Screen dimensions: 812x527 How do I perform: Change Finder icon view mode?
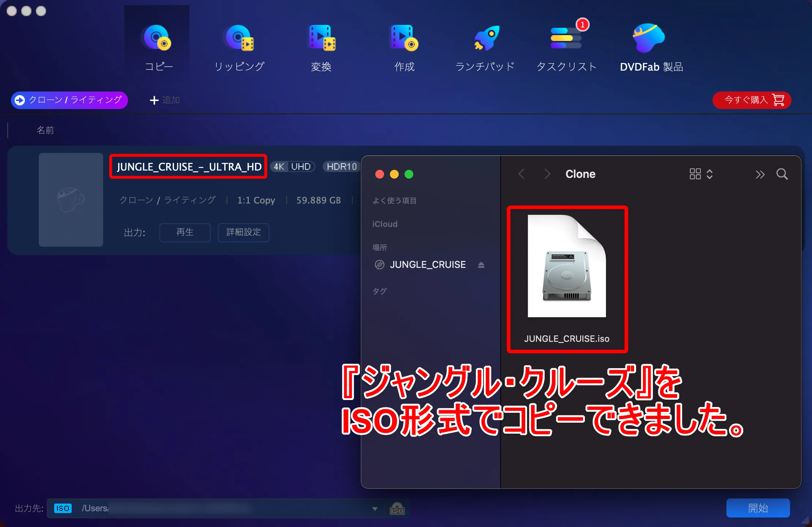click(x=701, y=174)
